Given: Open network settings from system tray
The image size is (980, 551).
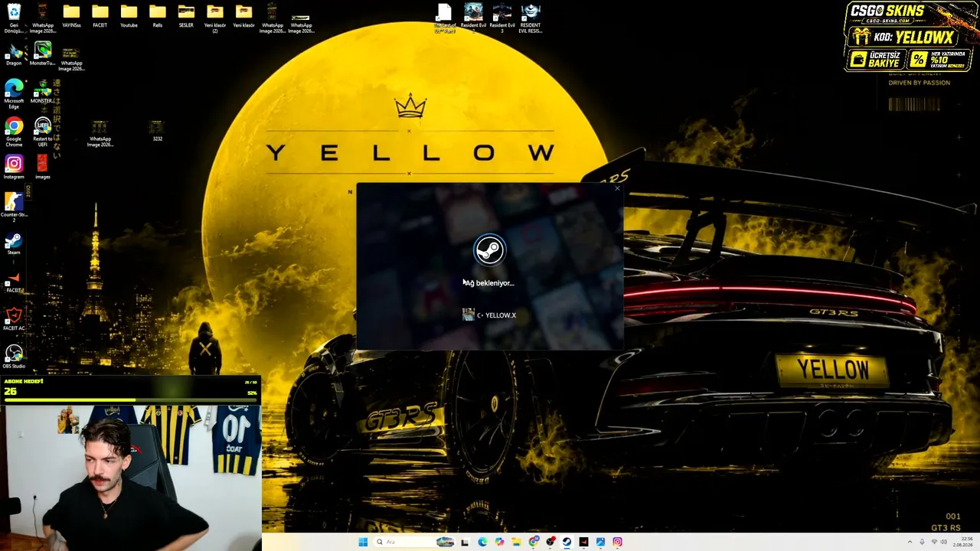Looking at the screenshot, I should tap(934, 542).
